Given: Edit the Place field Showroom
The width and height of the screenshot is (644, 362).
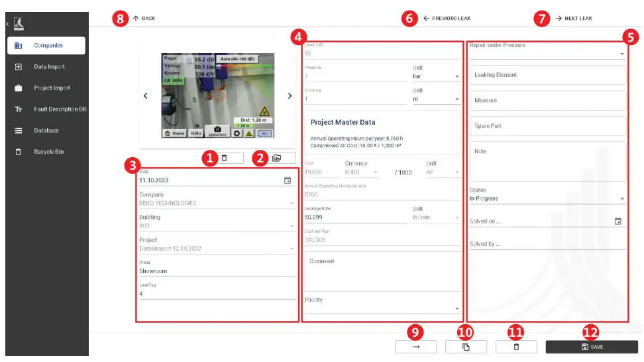Looking at the screenshot, I should coord(217,271).
